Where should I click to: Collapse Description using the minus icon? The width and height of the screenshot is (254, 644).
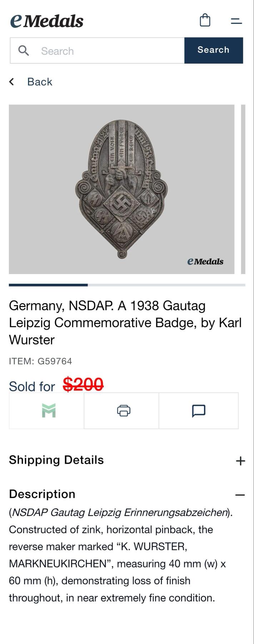[x=240, y=495]
